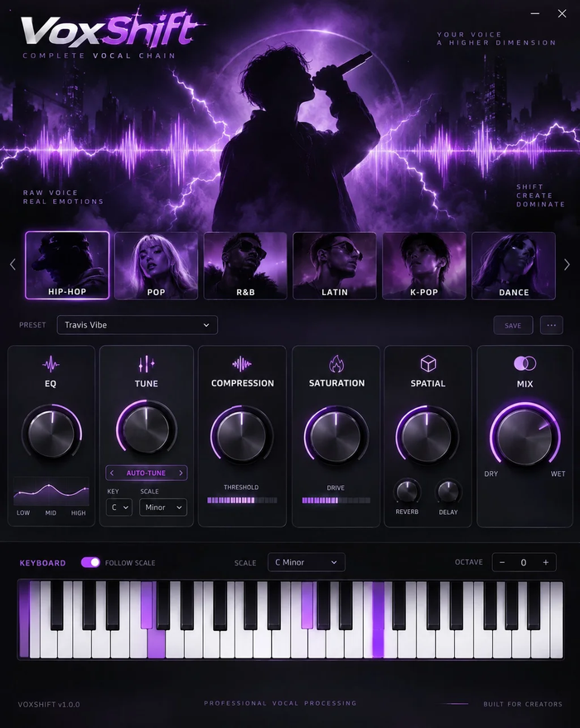
Task: Click the VOXSHIFT v1.0.0 version text
Action: pos(49,704)
